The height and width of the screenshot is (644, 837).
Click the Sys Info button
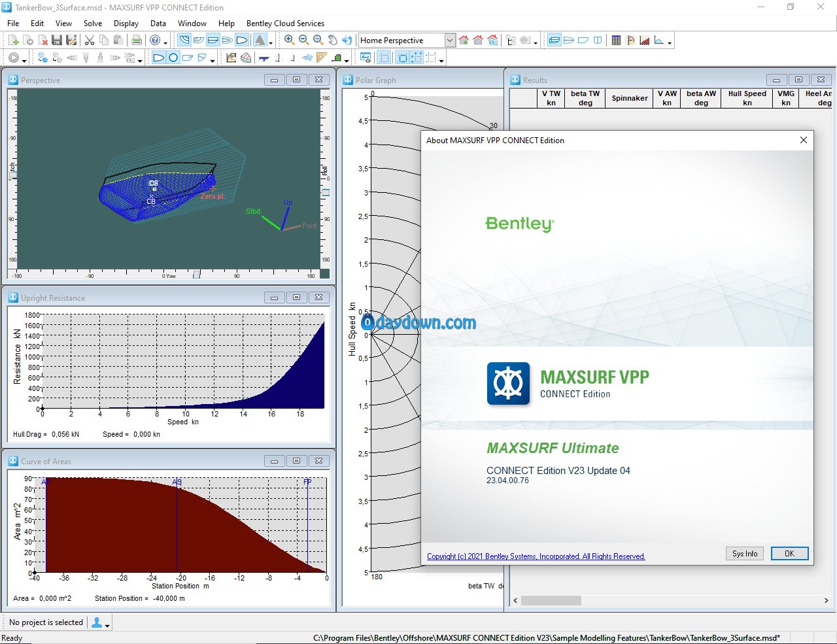pos(745,553)
